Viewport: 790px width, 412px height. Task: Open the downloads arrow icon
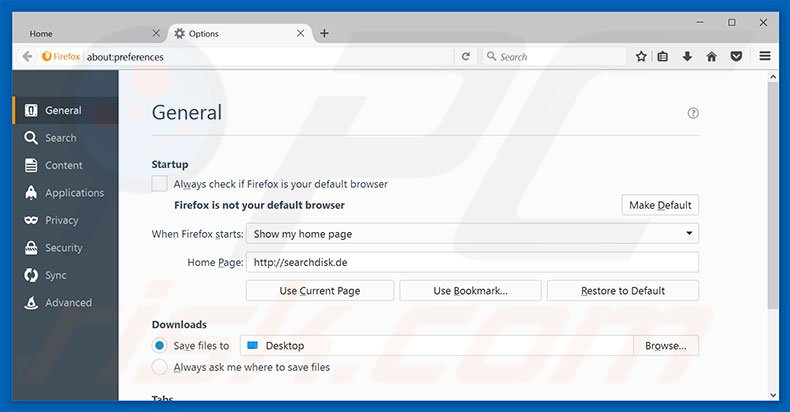687,56
